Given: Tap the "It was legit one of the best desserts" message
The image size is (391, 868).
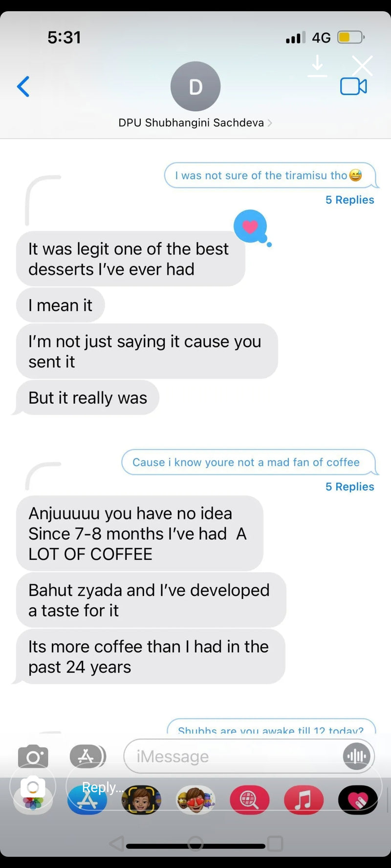Looking at the screenshot, I should [129, 259].
